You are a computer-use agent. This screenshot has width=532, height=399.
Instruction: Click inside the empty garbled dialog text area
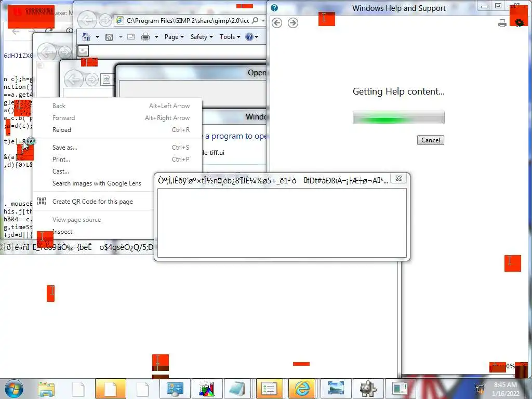(x=282, y=223)
